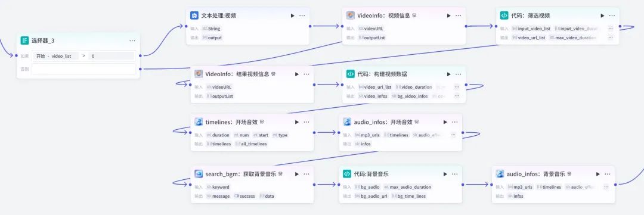Image resolution: width=644 pixels, height=215 pixels.
Task: Run the 文本处理:视频 node with play button
Action: 292,15
